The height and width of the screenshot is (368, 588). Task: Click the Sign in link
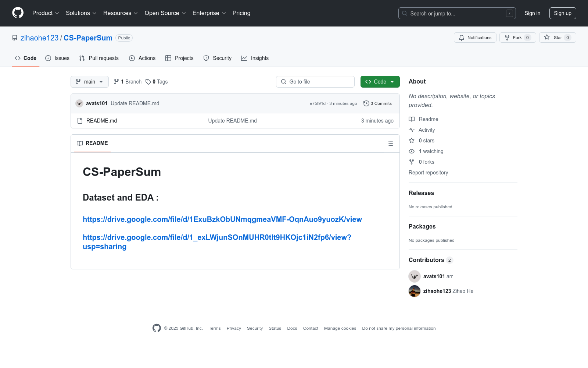533,13
